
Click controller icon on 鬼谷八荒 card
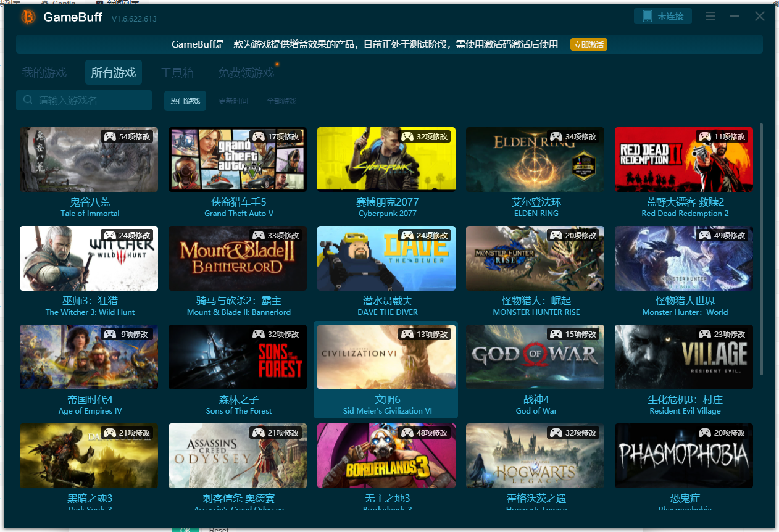(x=109, y=136)
